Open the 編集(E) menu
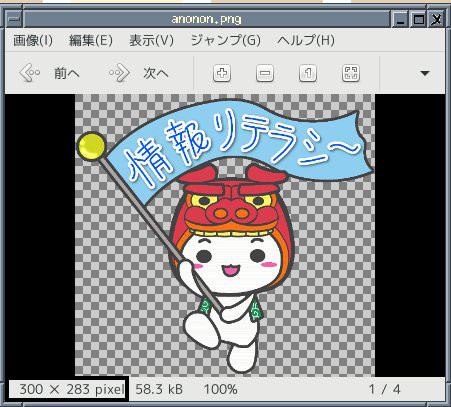This screenshot has width=451, height=407. point(91,41)
